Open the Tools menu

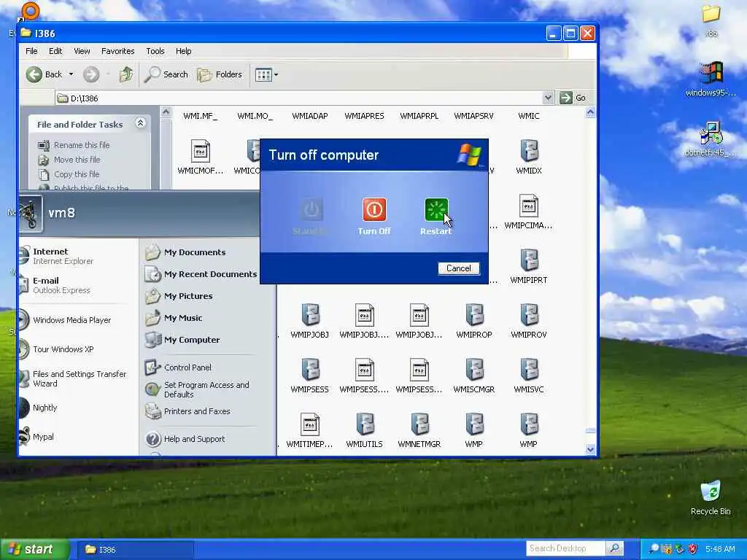tap(155, 51)
